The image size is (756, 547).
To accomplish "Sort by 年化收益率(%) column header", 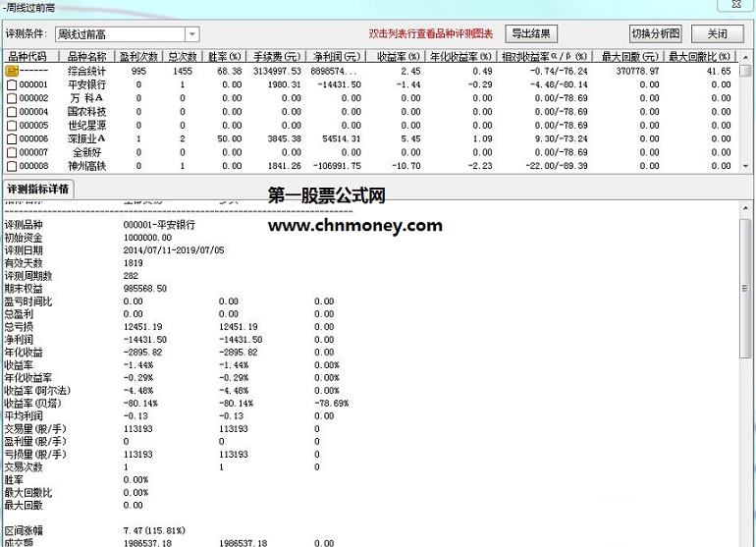I will pyautogui.click(x=460, y=56).
